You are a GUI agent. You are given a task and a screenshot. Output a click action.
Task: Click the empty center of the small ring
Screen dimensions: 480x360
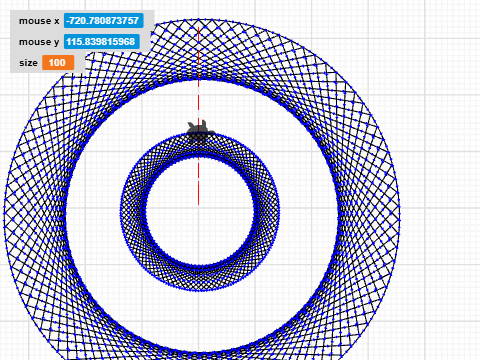(199, 211)
